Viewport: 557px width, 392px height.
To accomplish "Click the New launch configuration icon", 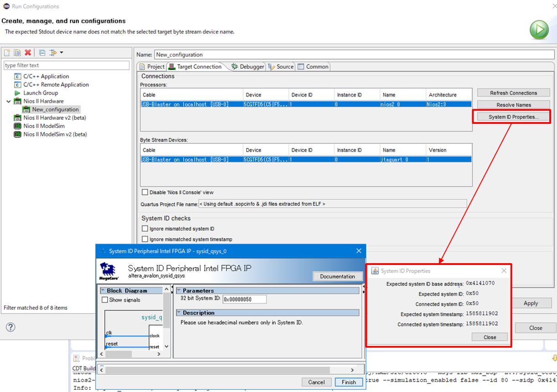I will [7, 53].
